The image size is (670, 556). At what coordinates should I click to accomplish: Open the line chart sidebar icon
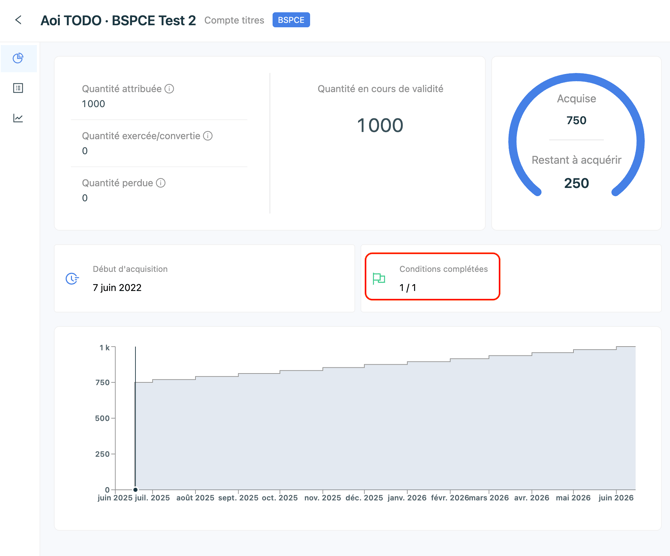click(x=18, y=118)
